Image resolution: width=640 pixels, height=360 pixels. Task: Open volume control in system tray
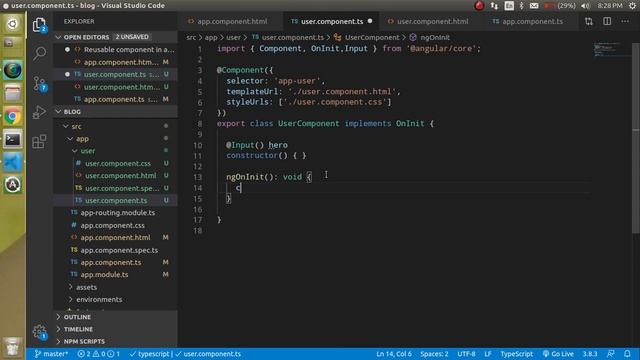[x=585, y=5]
